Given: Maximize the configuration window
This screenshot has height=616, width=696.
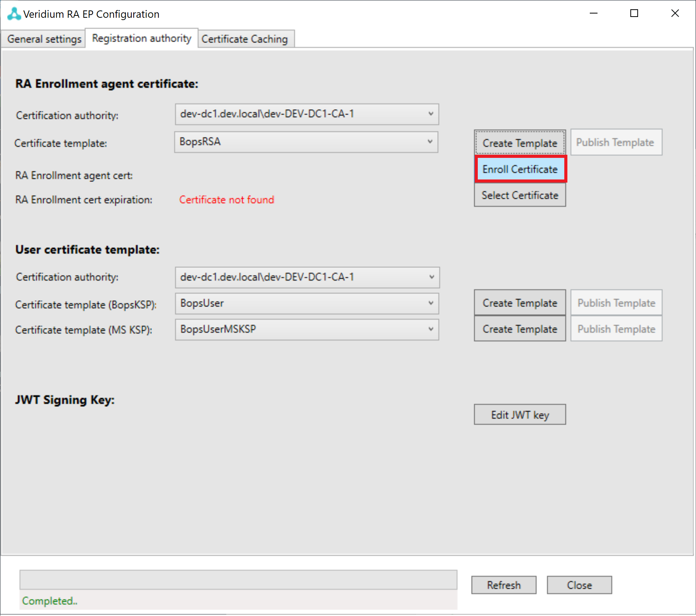Looking at the screenshot, I should [x=634, y=14].
